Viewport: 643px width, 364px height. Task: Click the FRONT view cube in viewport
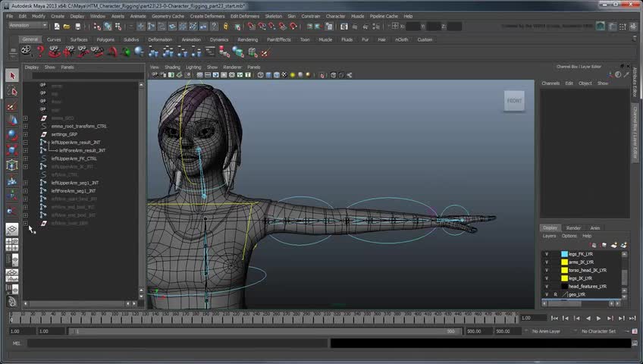click(x=514, y=101)
